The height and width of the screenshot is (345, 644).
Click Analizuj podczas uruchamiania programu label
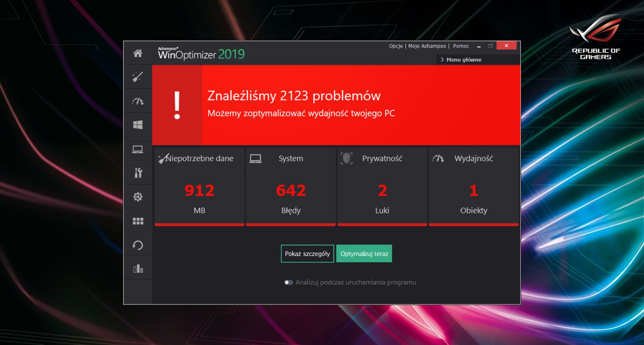[x=356, y=282]
